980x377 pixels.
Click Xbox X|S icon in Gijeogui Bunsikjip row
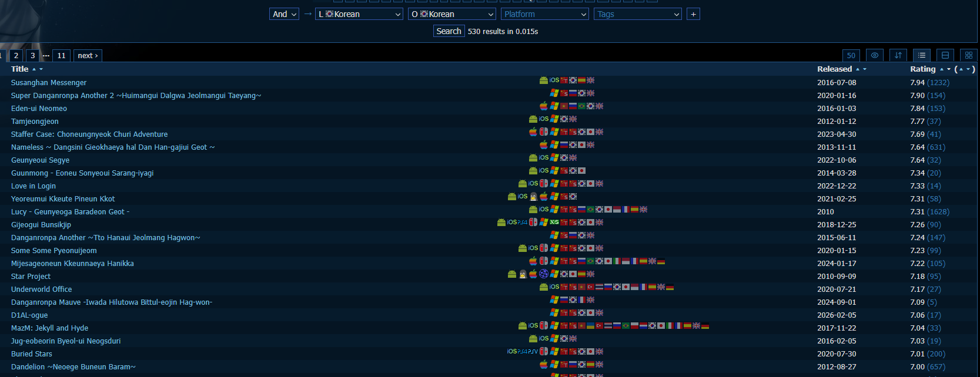554,222
